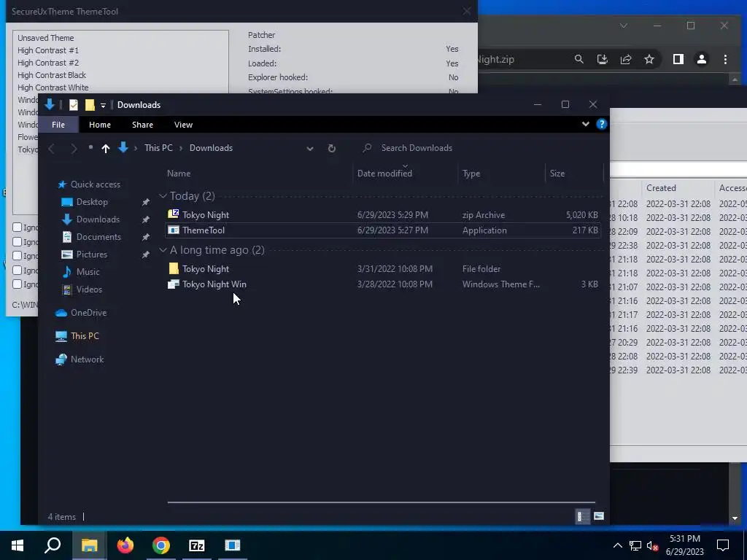Image resolution: width=747 pixels, height=560 pixels.
Task: Select This PC in navigation pane
Action: [x=85, y=336]
